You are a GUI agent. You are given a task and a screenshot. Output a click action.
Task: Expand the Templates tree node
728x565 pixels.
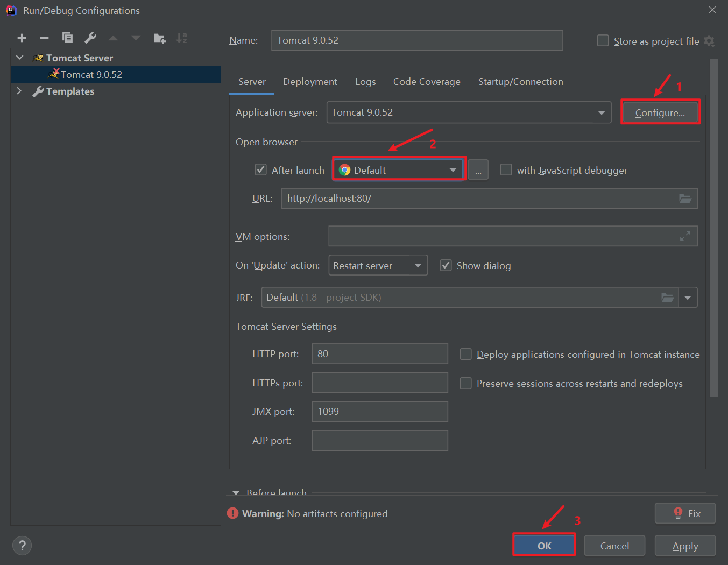click(x=19, y=91)
